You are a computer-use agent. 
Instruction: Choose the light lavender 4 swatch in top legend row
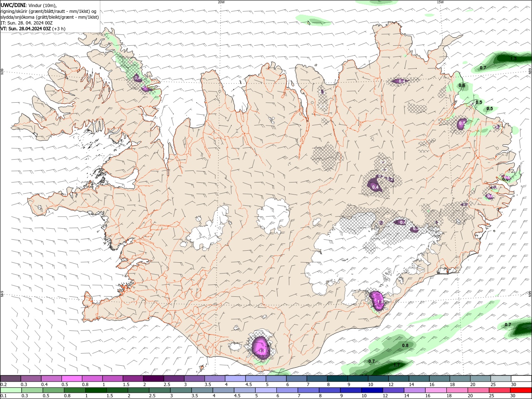click(x=235, y=379)
